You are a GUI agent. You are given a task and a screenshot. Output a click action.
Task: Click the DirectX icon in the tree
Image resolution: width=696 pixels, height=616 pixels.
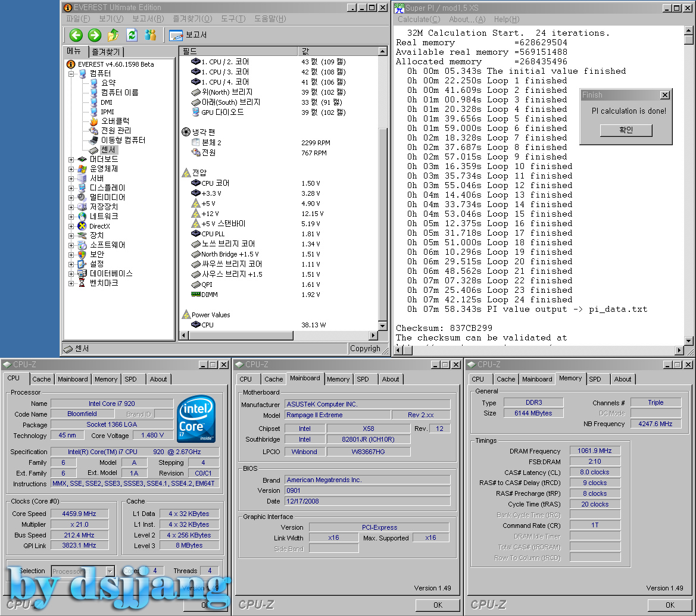click(82, 226)
